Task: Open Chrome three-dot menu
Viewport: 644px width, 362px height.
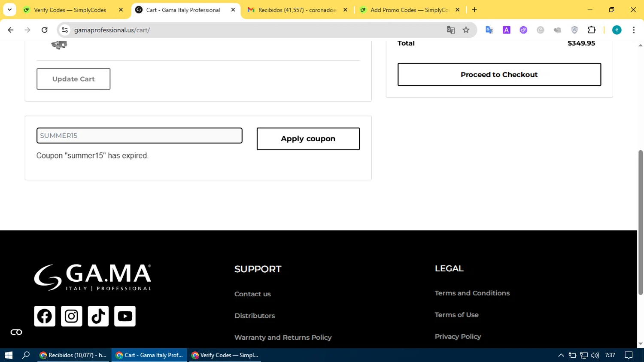Action: 634,30
